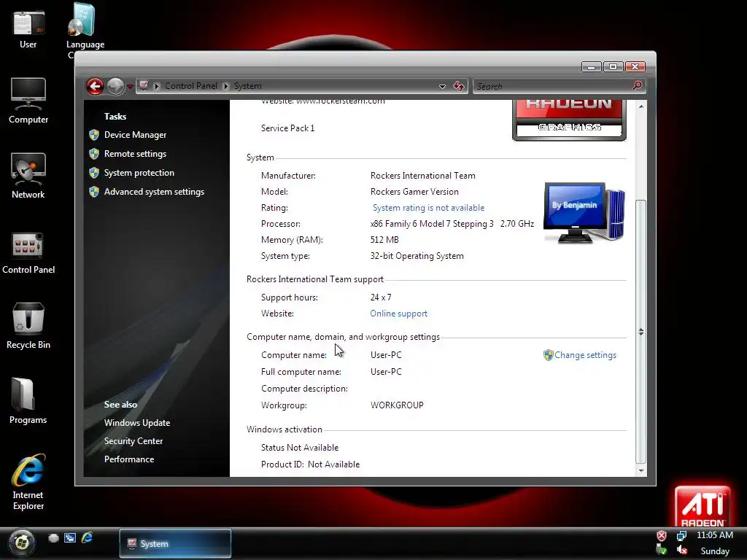Minimize the System window
The image size is (747, 560).
point(591,66)
